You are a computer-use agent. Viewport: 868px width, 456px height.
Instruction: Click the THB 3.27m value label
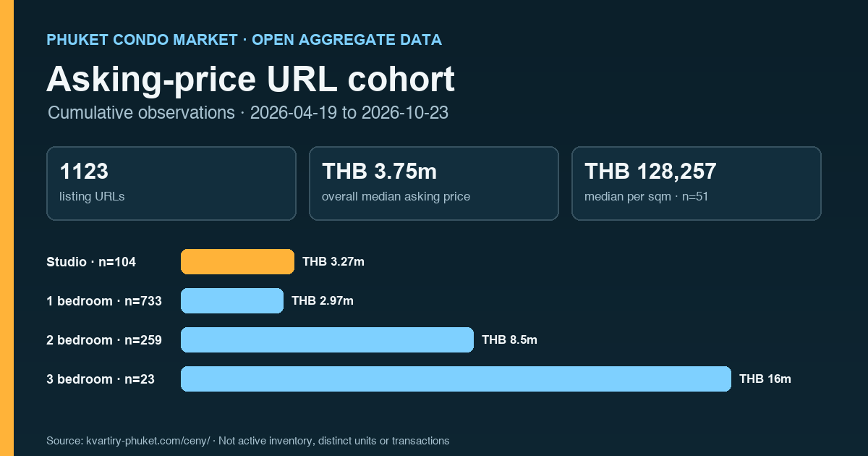[333, 262]
